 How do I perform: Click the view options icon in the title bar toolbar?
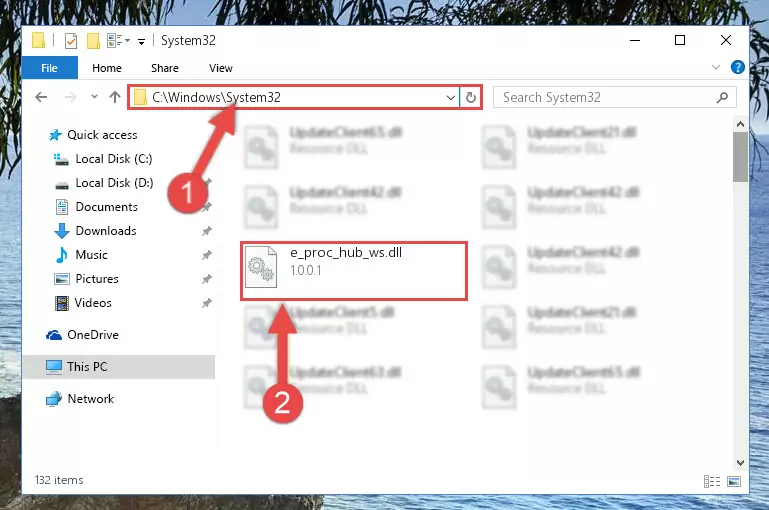point(118,41)
